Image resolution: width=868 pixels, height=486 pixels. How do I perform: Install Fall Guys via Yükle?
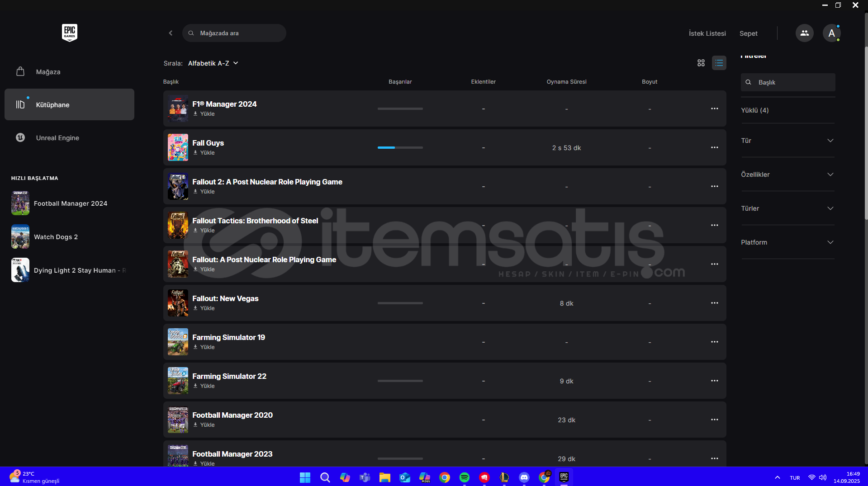(x=204, y=153)
